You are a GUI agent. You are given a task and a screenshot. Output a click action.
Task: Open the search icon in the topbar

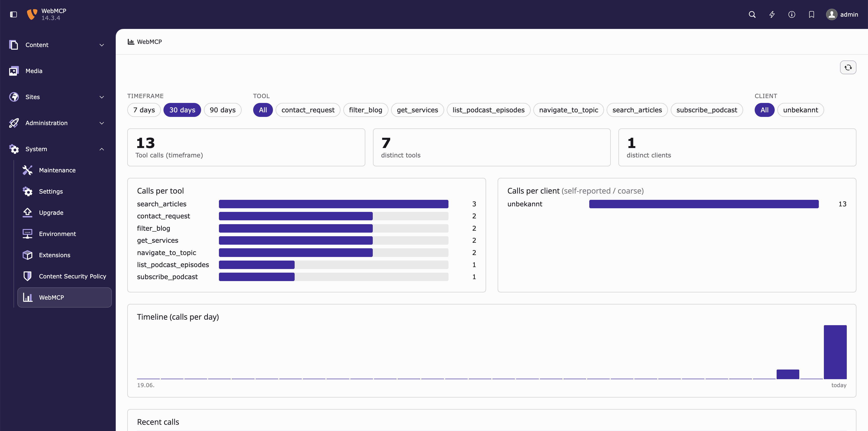click(752, 14)
